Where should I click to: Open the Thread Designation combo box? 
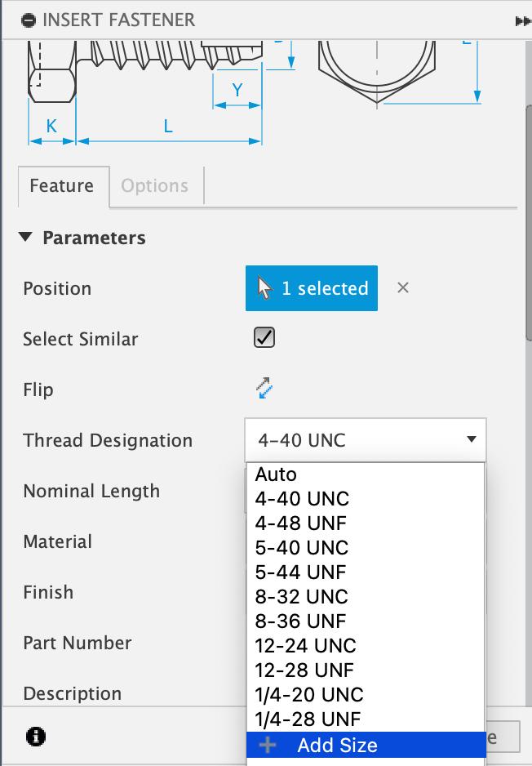tap(365, 439)
